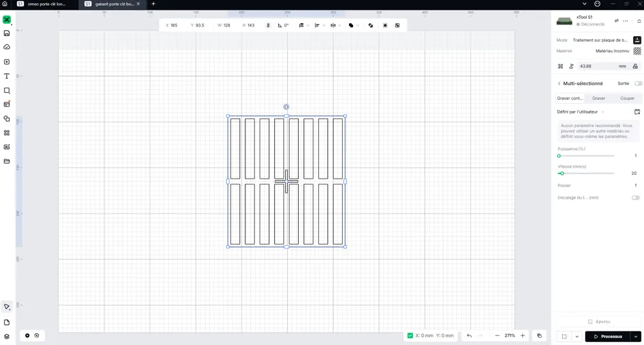Click the unknown material swatch icon
The image size is (644, 345).
point(637,51)
